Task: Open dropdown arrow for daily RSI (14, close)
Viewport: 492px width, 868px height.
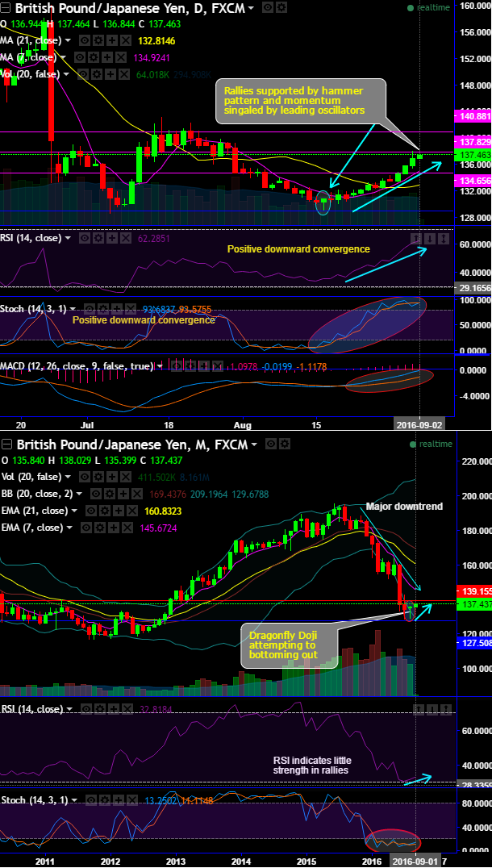Action: pyautogui.click(x=68, y=239)
